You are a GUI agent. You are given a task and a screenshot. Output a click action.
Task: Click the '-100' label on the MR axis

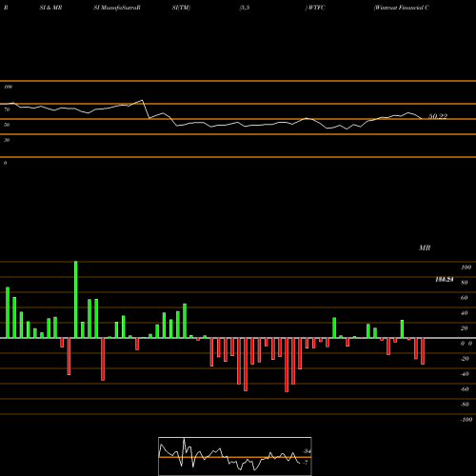[x=466, y=420]
